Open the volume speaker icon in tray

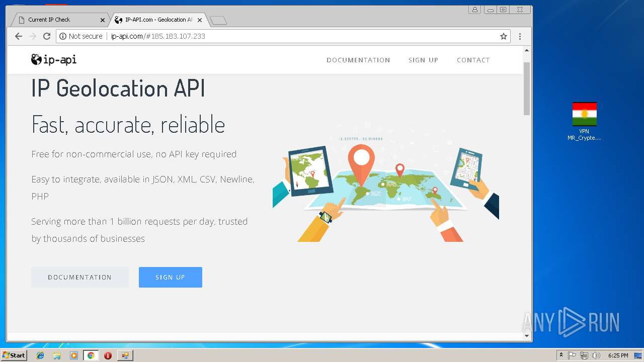click(x=596, y=355)
